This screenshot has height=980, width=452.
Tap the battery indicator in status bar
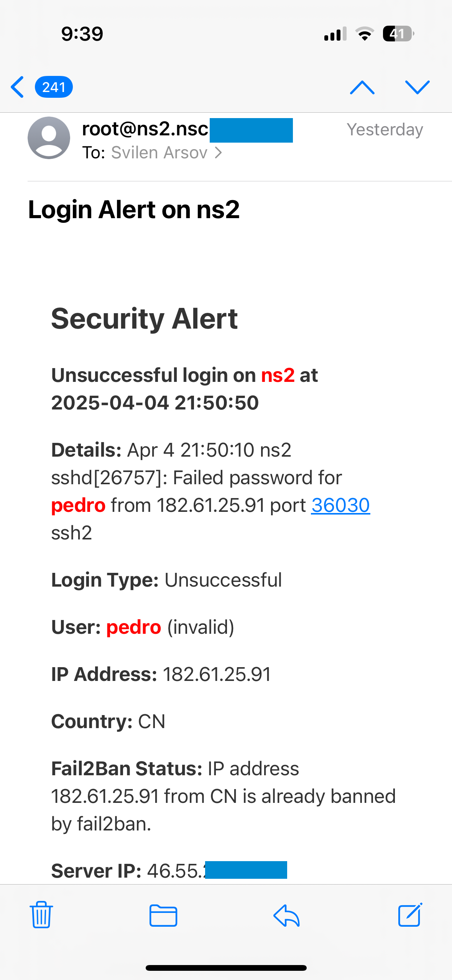pyautogui.click(x=398, y=34)
